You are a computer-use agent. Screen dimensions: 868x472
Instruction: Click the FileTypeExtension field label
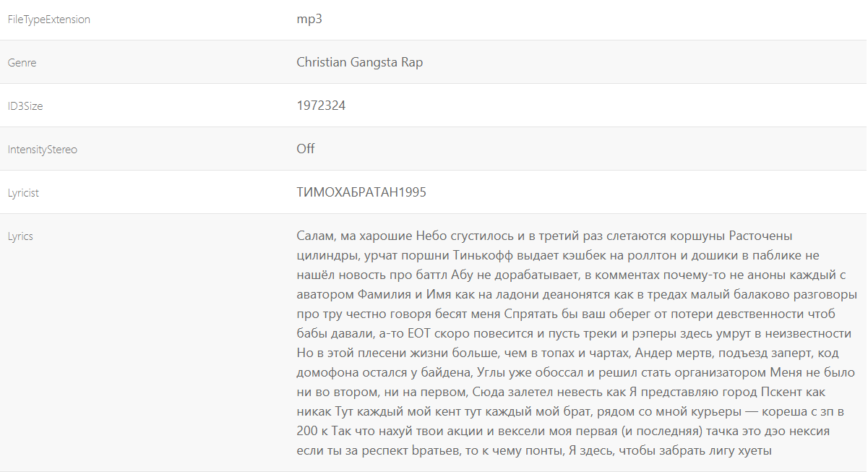point(49,20)
